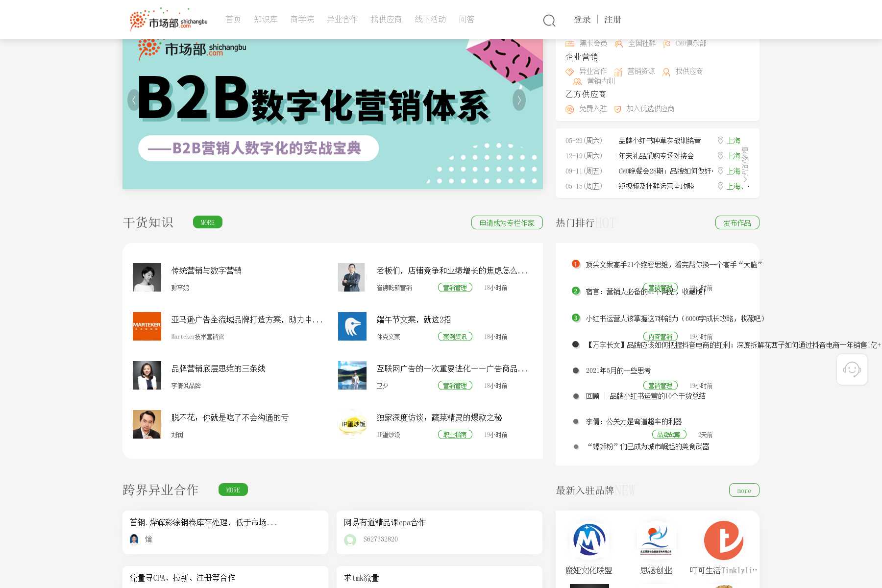Screen dimensions: 882x588
Task: Click 休克文案 blue bird avatar
Action: [x=352, y=326]
